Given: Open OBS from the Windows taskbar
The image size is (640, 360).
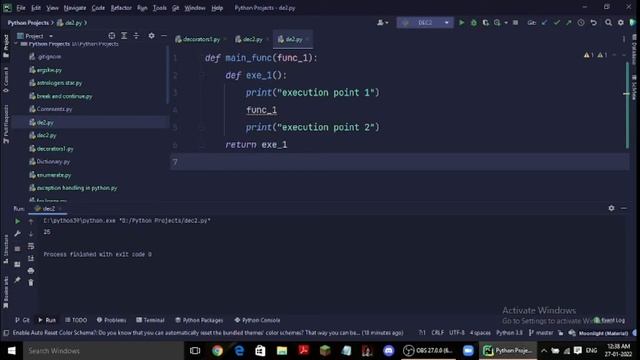Looking at the screenshot, I should click(x=428, y=351).
